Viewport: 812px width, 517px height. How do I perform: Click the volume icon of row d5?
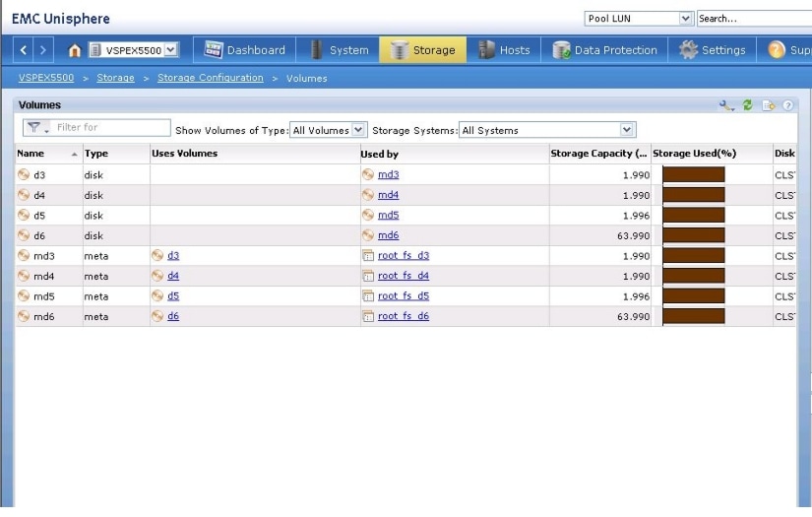point(24,215)
